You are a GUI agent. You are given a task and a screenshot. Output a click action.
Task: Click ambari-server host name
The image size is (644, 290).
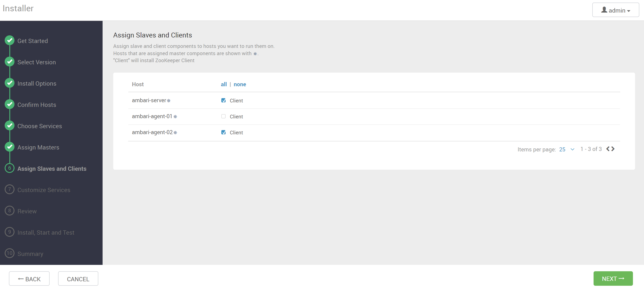click(x=149, y=100)
